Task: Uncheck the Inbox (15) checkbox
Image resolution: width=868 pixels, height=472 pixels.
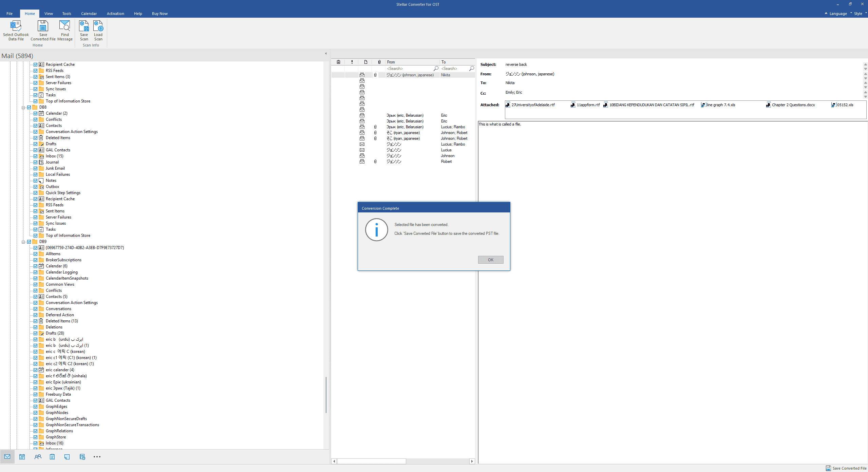Action: coord(35,156)
